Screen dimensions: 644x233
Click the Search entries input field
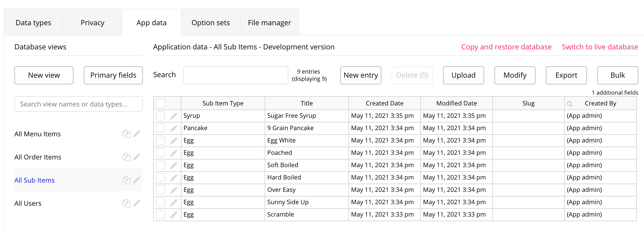click(236, 75)
